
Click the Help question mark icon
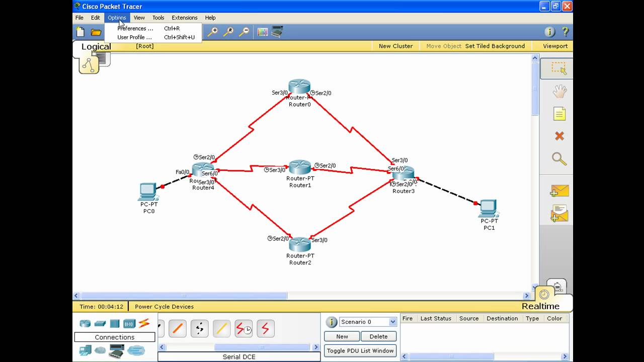[x=565, y=32]
